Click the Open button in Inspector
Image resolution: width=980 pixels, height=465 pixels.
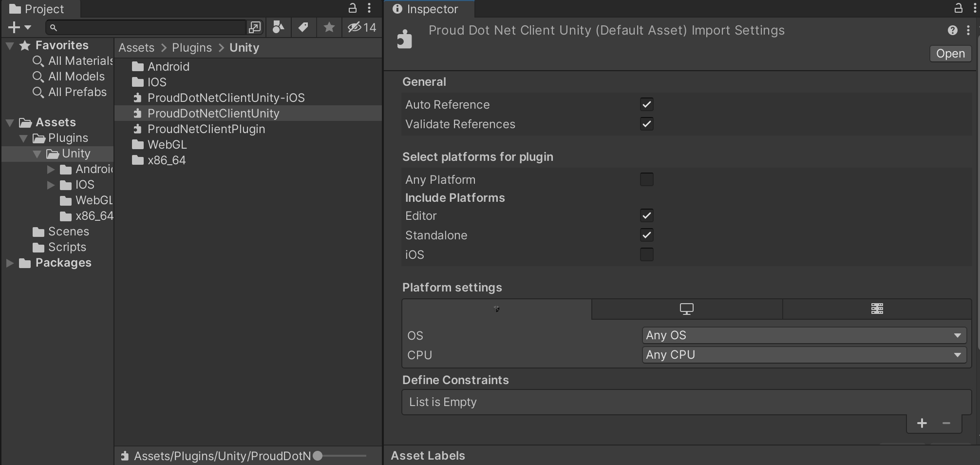[x=950, y=54]
